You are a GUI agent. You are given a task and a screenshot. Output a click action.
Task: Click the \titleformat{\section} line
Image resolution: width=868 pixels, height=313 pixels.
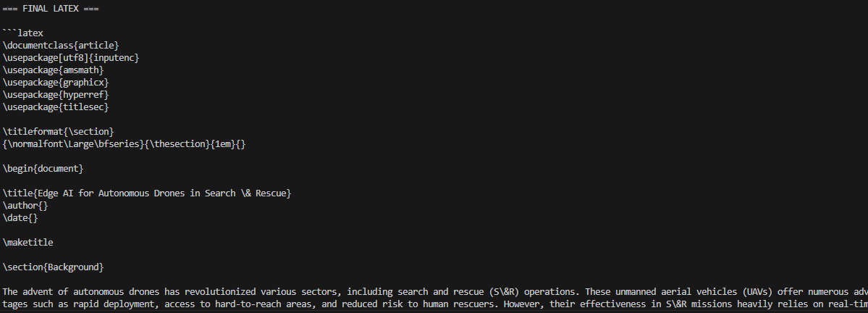coord(59,131)
